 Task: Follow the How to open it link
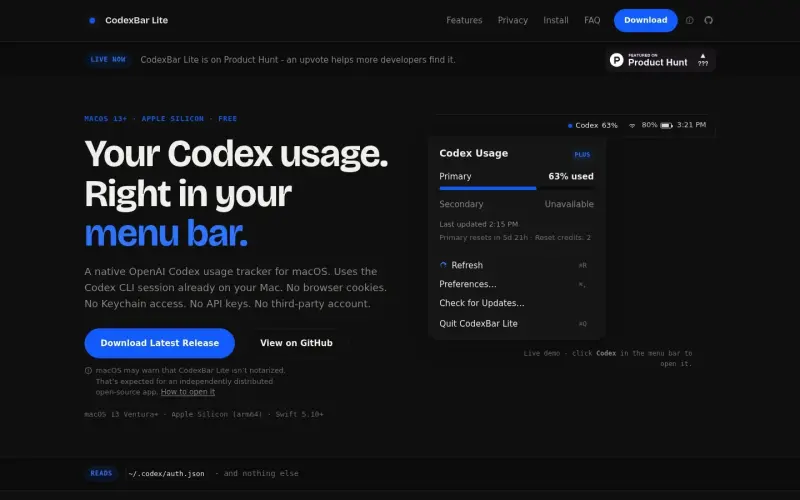pos(188,392)
